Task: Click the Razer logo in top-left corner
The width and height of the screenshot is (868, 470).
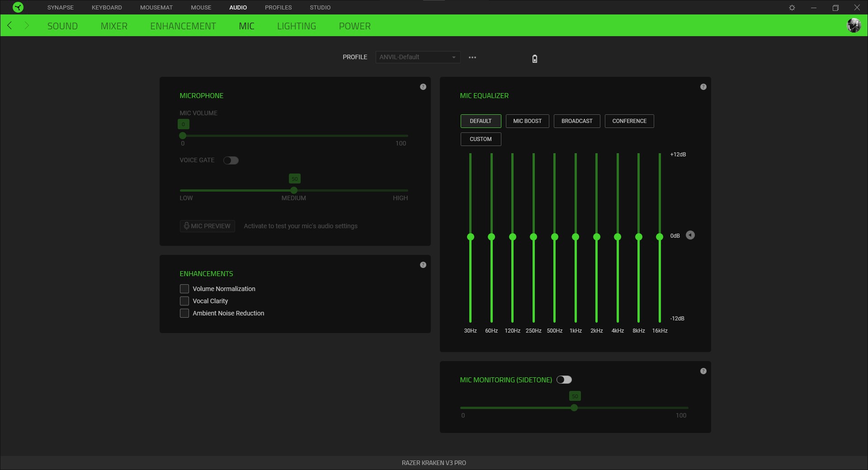Action: click(x=18, y=7)
